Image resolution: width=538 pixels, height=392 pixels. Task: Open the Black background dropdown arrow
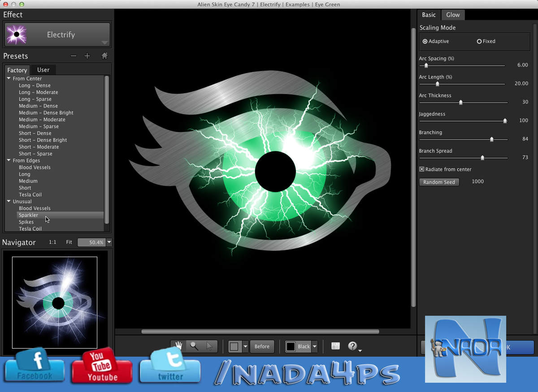[315, 346]
